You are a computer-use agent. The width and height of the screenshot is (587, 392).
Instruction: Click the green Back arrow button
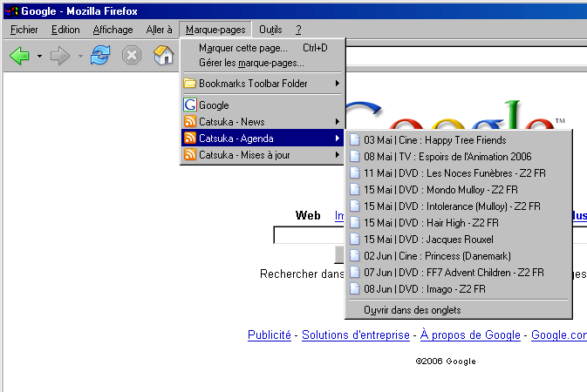[19, 56]
